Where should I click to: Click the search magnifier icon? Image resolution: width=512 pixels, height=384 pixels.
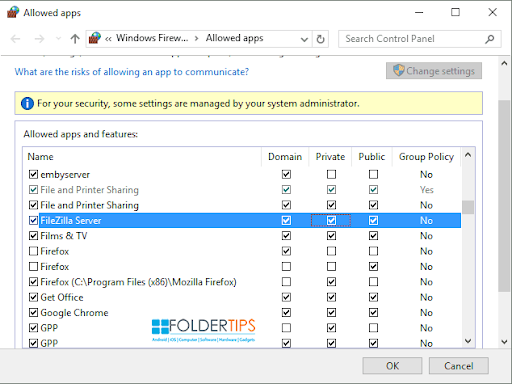(x=489, y=39)
